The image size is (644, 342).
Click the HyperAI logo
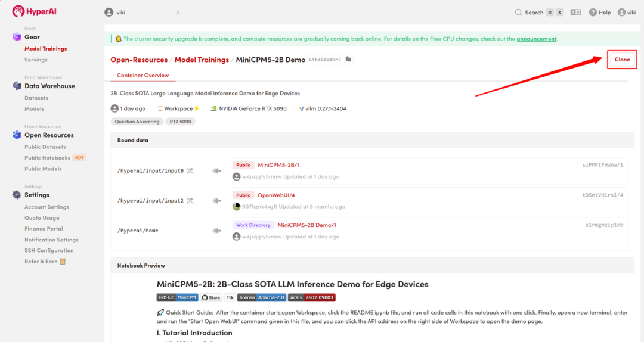click(34, 11)
